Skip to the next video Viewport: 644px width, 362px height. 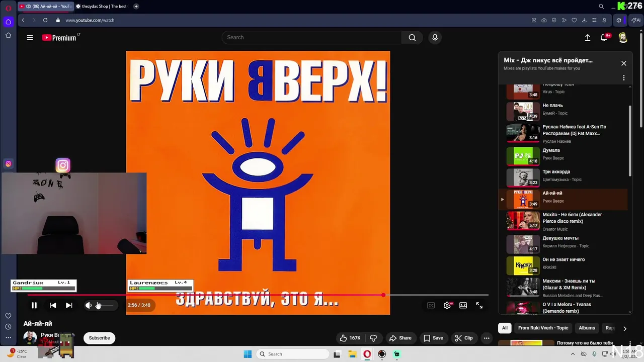tap(69, 305)
